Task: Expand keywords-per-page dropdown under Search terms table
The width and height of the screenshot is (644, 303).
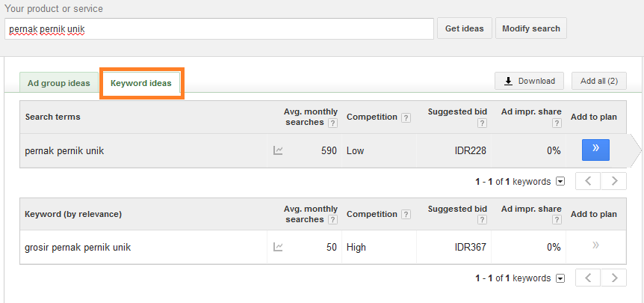Action: coord(560,181)
